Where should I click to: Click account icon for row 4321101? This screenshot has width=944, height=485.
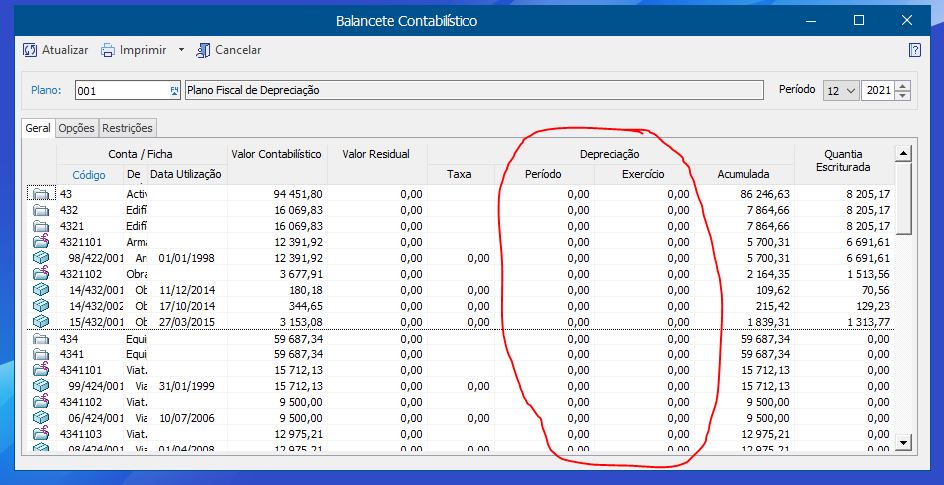coord(41,242)
